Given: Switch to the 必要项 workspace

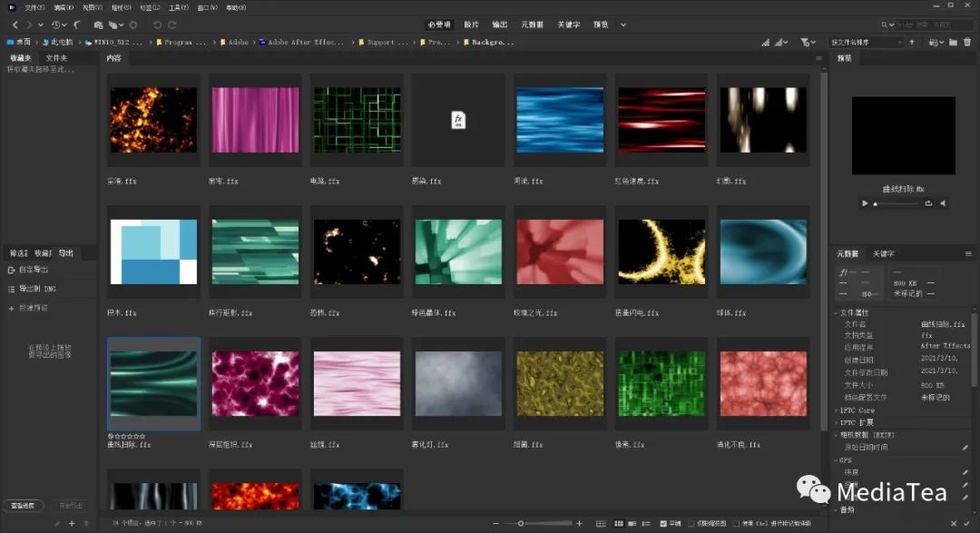Looking at the screenshot, I should (x=439, y=25).
